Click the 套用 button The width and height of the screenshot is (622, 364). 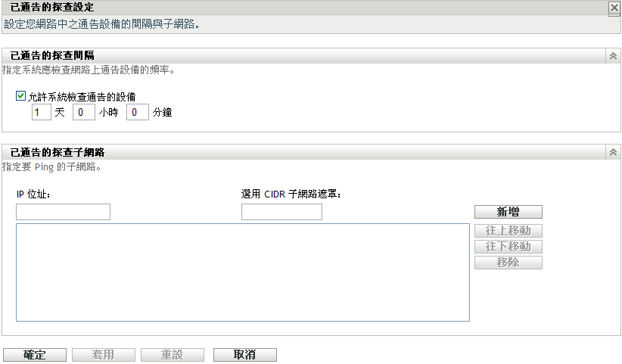[103, 355]
